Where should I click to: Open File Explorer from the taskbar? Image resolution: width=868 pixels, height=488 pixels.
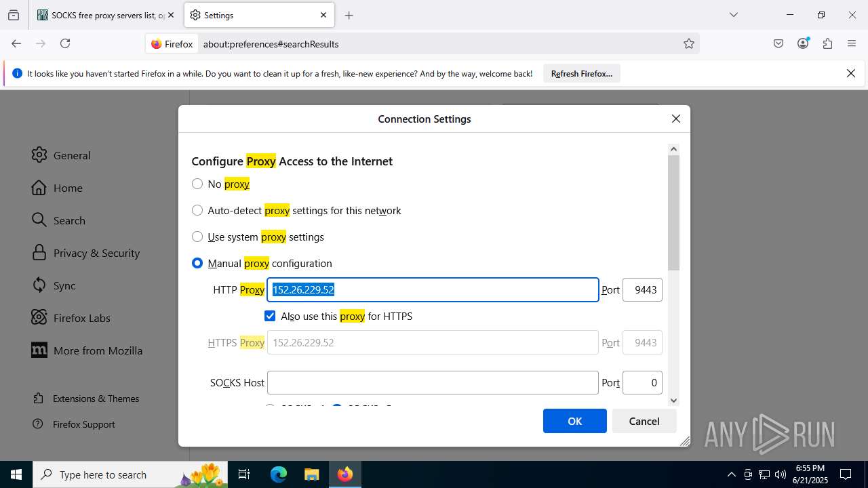[x=311, y=474]
